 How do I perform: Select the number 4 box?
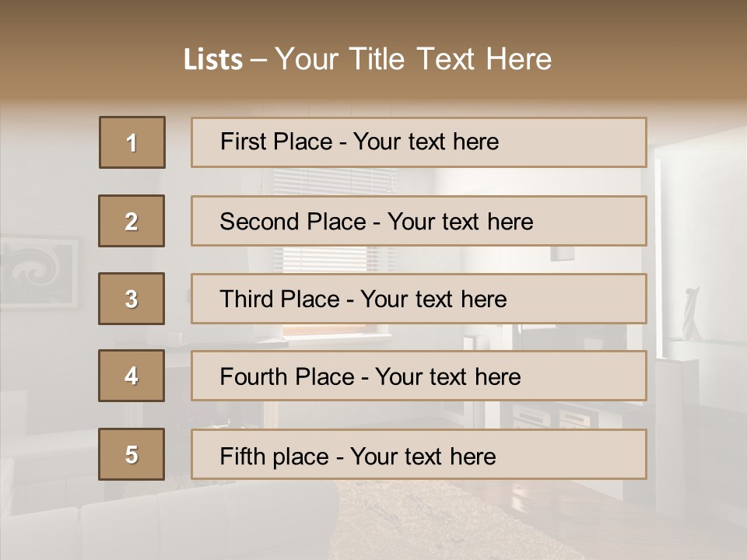coord(132,376)
